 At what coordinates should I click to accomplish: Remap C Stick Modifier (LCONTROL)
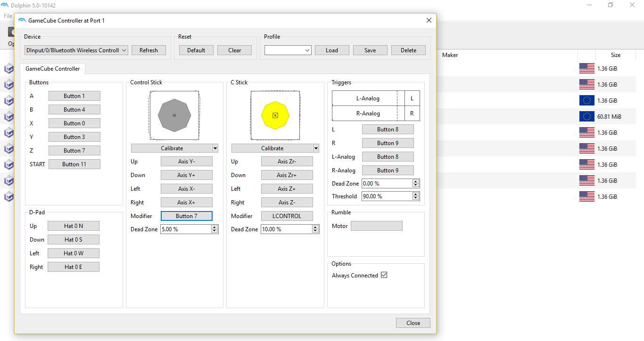(x=287, y=216)
